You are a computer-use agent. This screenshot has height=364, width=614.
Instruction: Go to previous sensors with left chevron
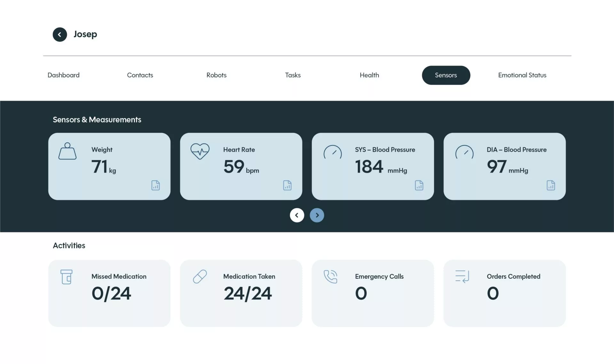[297, 215]
